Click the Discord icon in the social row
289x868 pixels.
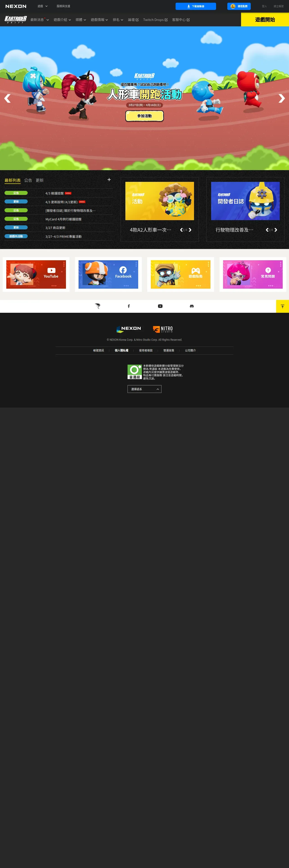pos(192,306)
